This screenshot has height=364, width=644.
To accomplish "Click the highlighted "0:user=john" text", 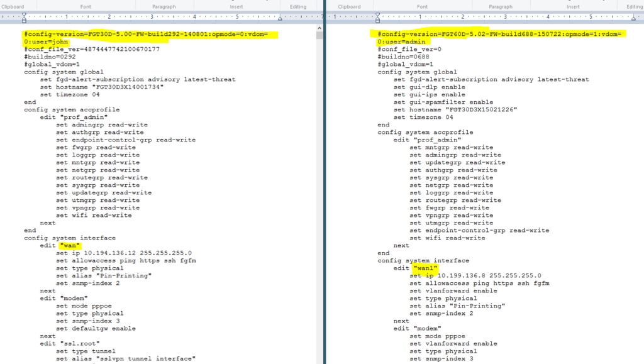I will coord(46,41).
